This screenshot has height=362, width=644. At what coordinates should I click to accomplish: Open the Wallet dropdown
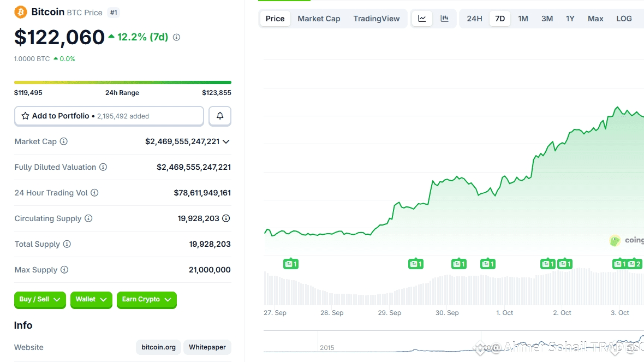[x=91, y=300]
